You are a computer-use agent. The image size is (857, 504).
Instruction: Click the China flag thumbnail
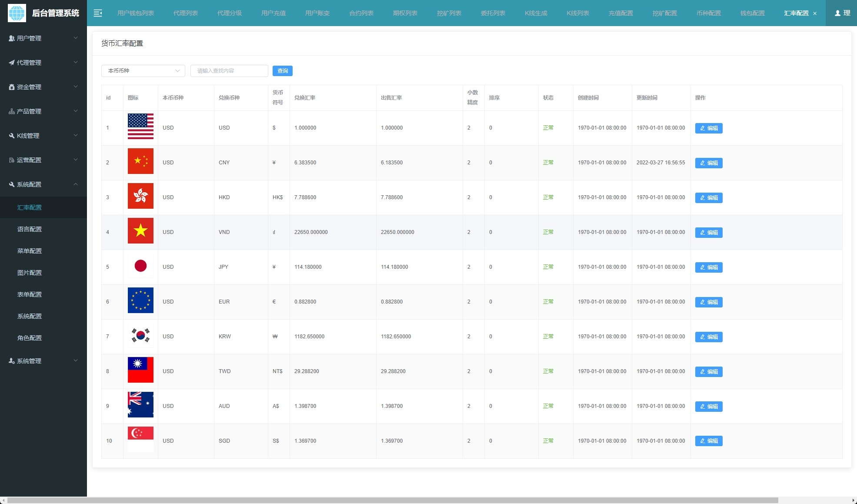click(140, 161)
